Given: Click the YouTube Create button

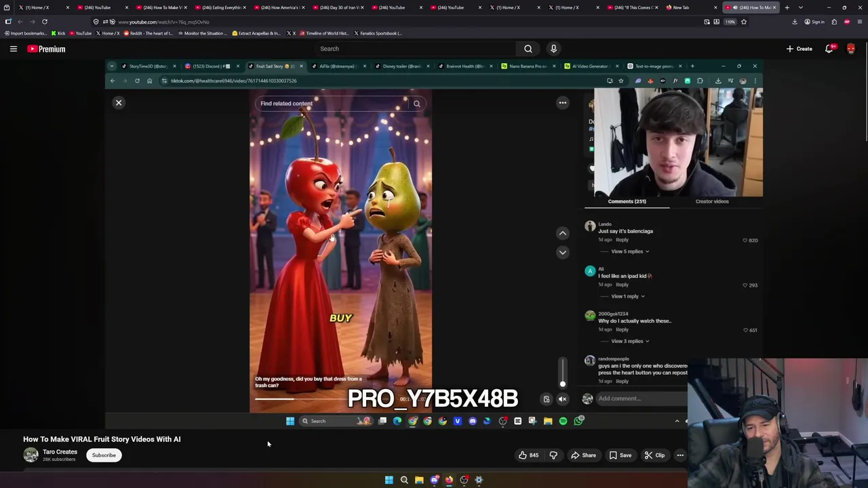Looking at the screenshot, I should pyautogui.click(x=799, y=49).
